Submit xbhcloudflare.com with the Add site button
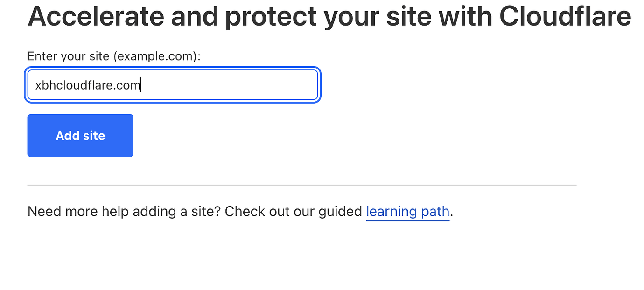Image resolution: width=644 pixels, height=290 pixels. [80, 135]
